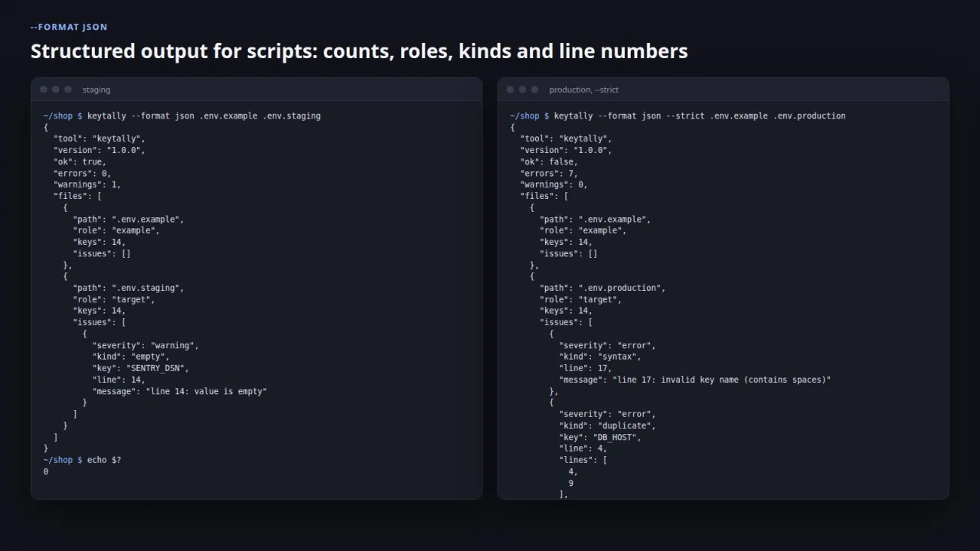Click the "kind": "syntax" line
Viewport: 980px width, 551px height.
pyautogui.click(x=600, y=357)
